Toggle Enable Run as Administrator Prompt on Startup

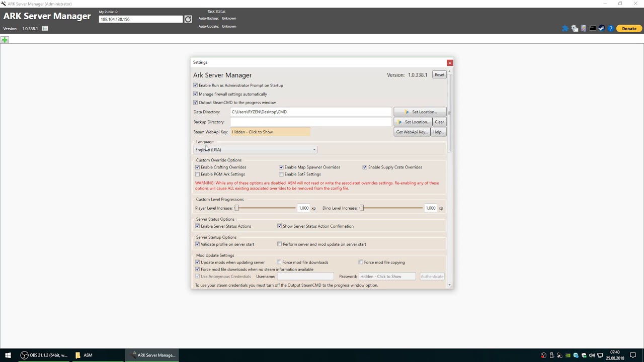(x=196, y=85)
